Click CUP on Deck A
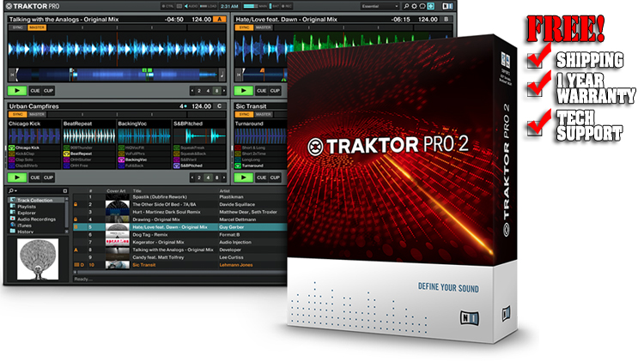This screenshot has height=361, width=644. point(48,91)
